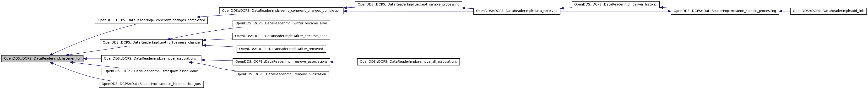This screenshot has width=868, height=89.
Task: Click the arrow from add_link to resume_sample_processing
Action: click(784, 11)
